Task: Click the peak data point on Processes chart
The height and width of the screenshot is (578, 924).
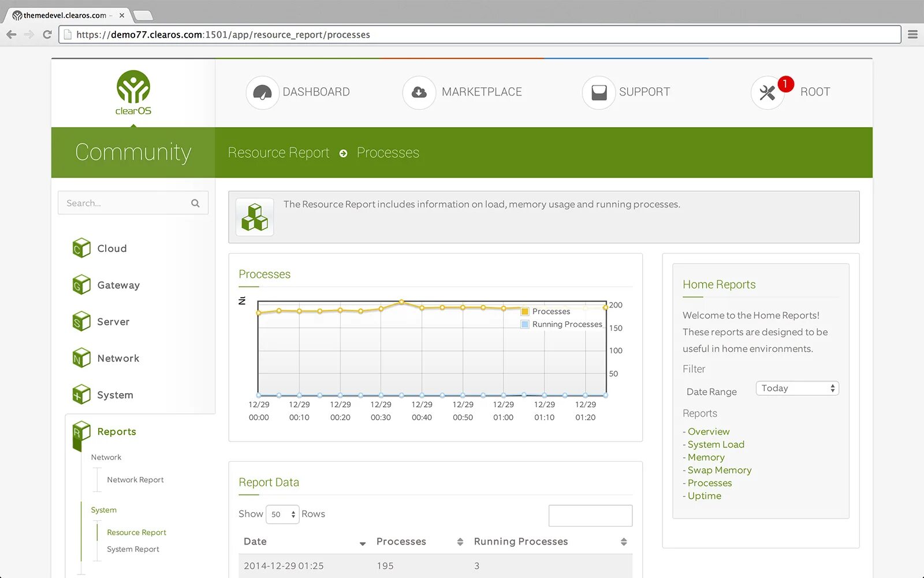Action: [401, 302]
